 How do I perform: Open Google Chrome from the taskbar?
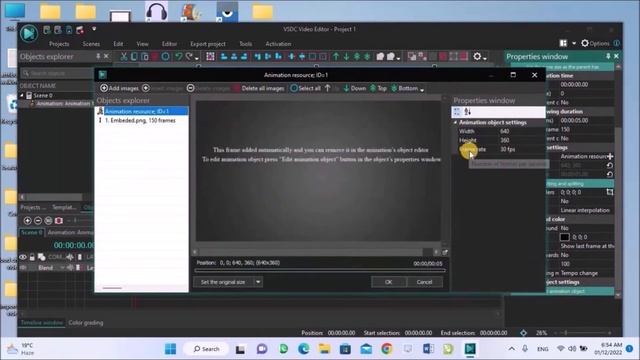[386, 349]
